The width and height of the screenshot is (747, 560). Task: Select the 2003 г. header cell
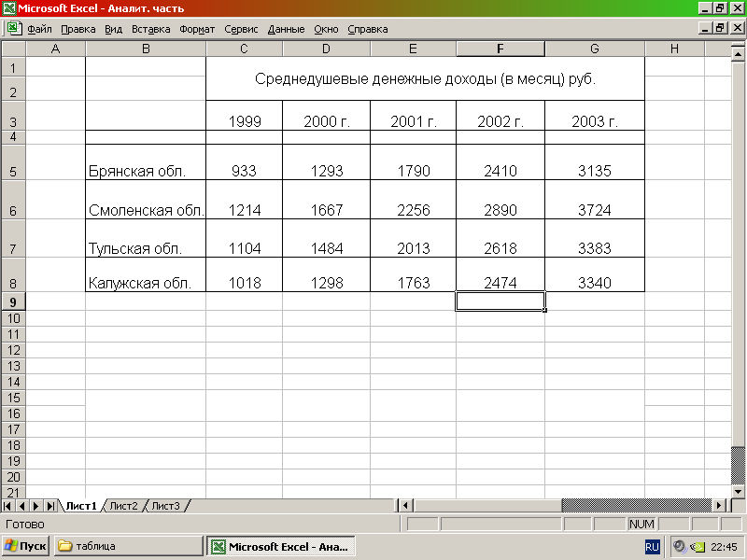coord(595,115)
